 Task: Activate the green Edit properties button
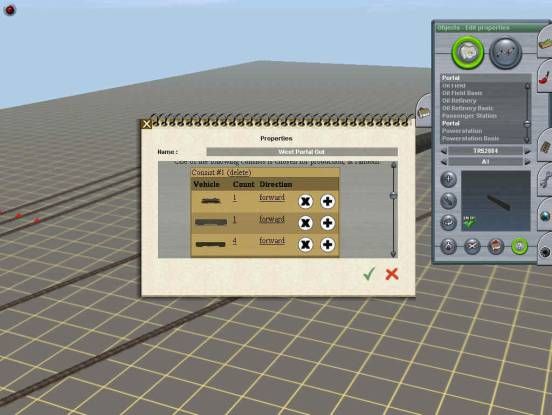[x=520, y=246]
